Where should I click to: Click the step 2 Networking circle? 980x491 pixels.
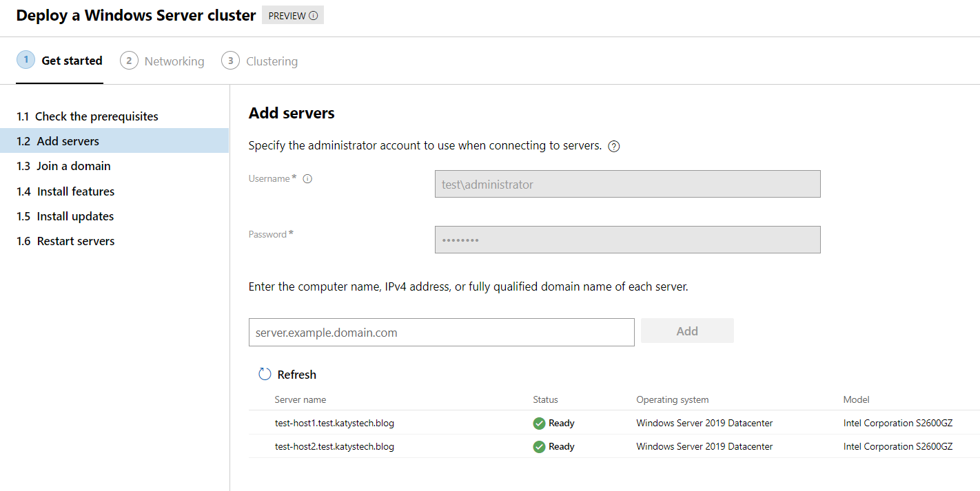[129, 61]
